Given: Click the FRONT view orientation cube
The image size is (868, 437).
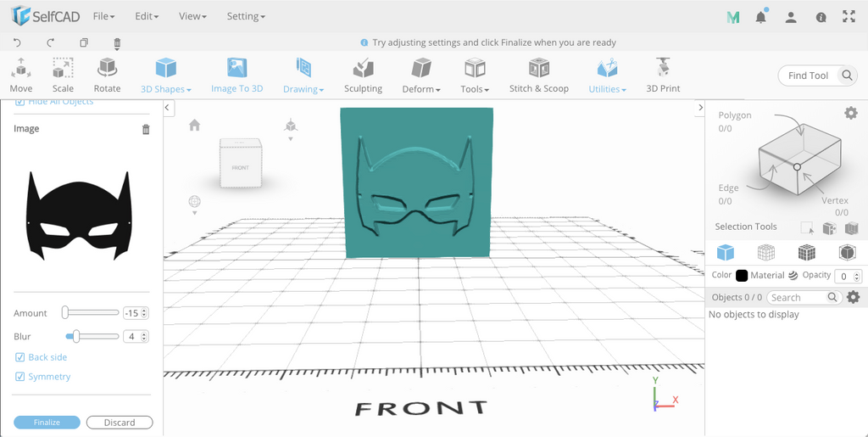Looking at the screenshot, I should (x=241, y=164).
